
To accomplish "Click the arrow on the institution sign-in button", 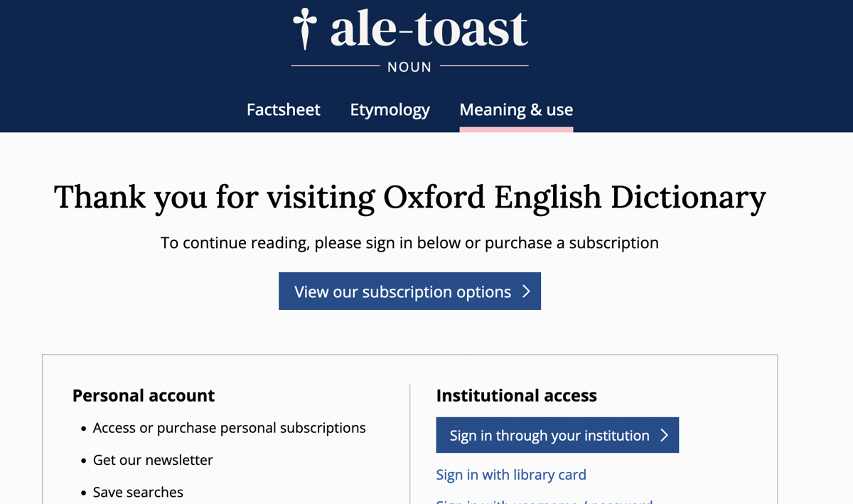I will (x=665, y=435).
